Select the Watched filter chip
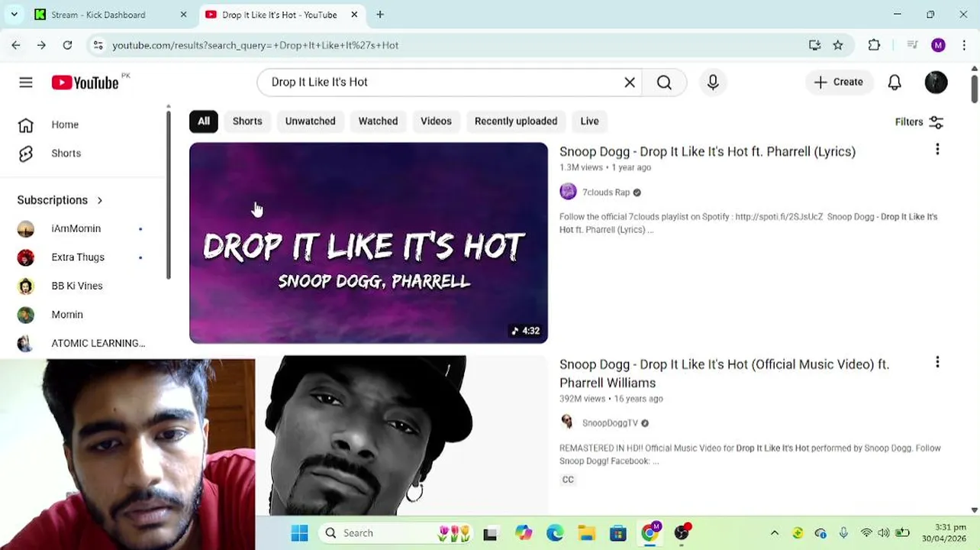The height and width of the screenshot is (550, 980). coord(378,121)
